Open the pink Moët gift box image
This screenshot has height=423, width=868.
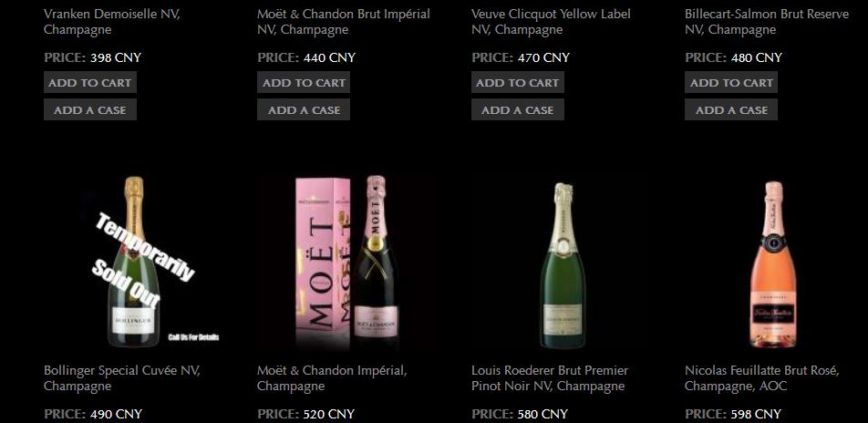coord(347,262)
